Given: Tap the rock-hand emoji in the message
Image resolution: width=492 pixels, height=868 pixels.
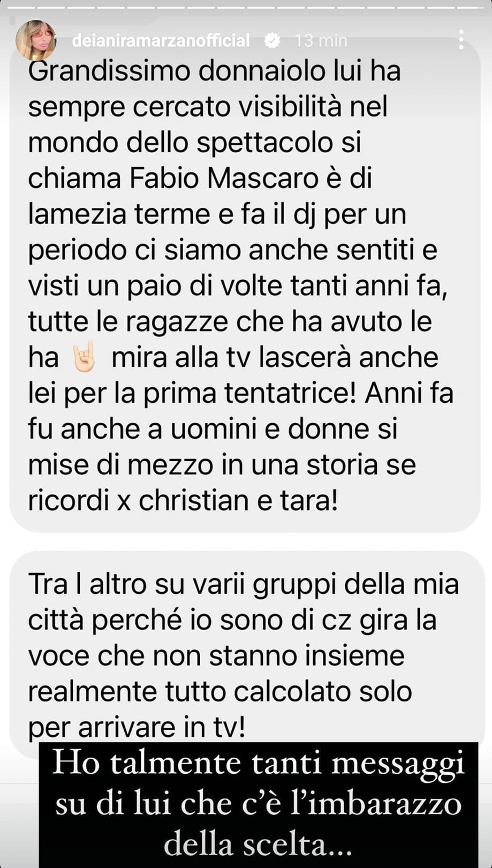Looking at the screenshot, I should click(x=84, y=357).
